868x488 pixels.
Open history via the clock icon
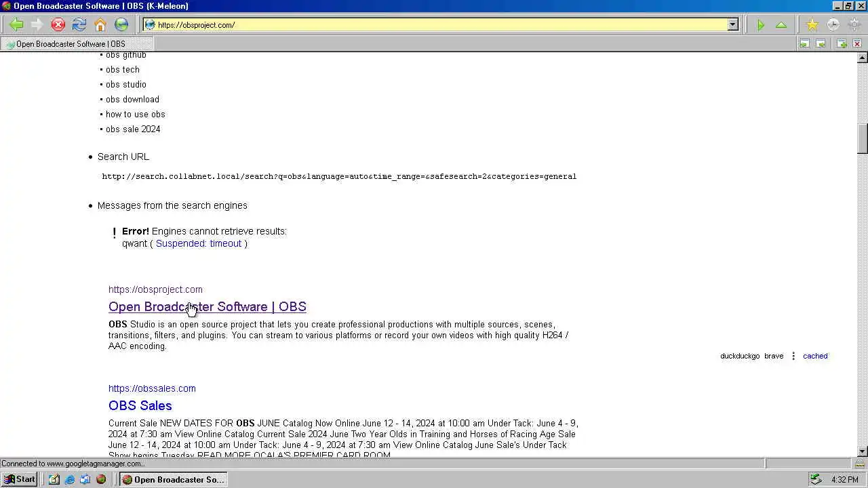(833, 25)
